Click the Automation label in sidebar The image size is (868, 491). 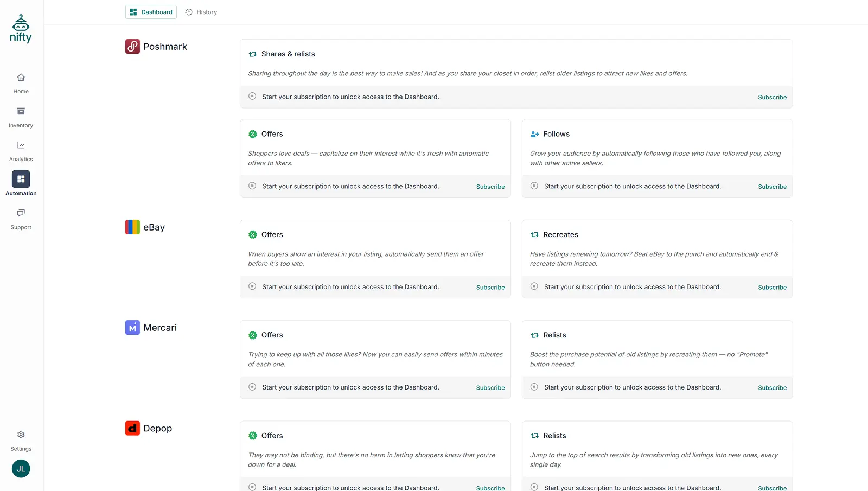(21, 193)
